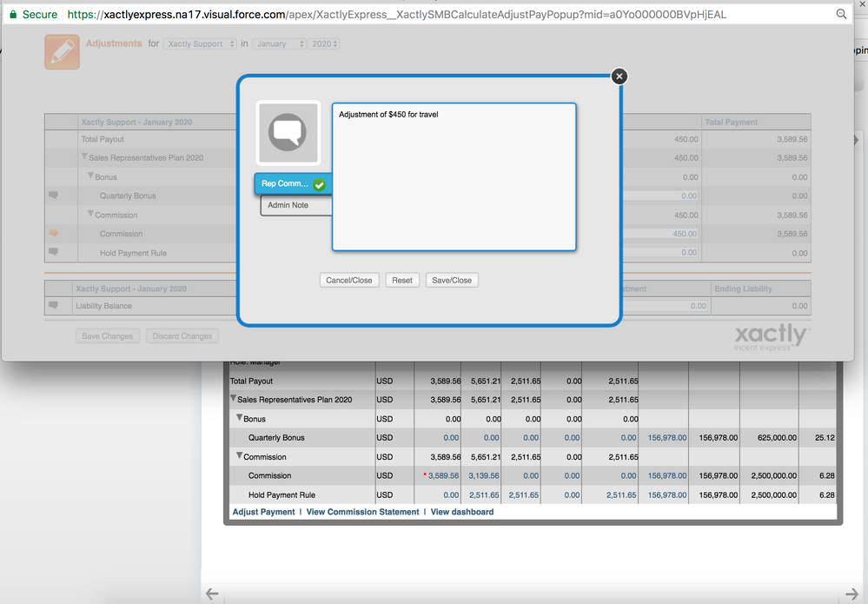Collapse Sales Representatives Plan 2020 in lower table
868x604 pixels.
[233, 398]
